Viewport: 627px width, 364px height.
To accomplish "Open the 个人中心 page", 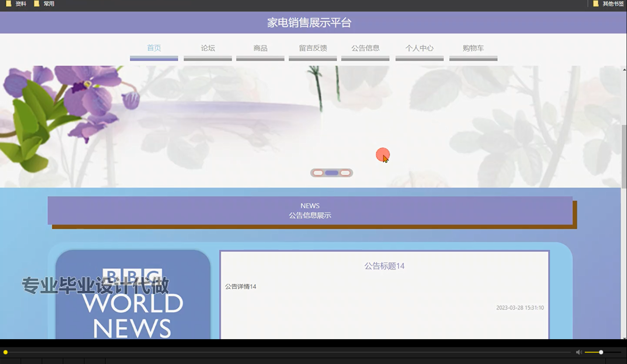I will pos(419,48).
